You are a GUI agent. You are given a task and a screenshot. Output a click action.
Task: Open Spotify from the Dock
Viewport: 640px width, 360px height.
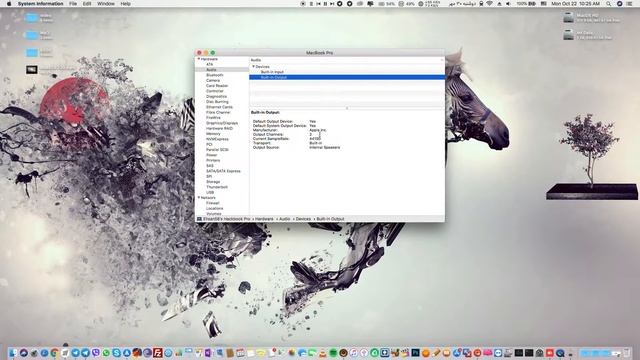click(333, 353)
